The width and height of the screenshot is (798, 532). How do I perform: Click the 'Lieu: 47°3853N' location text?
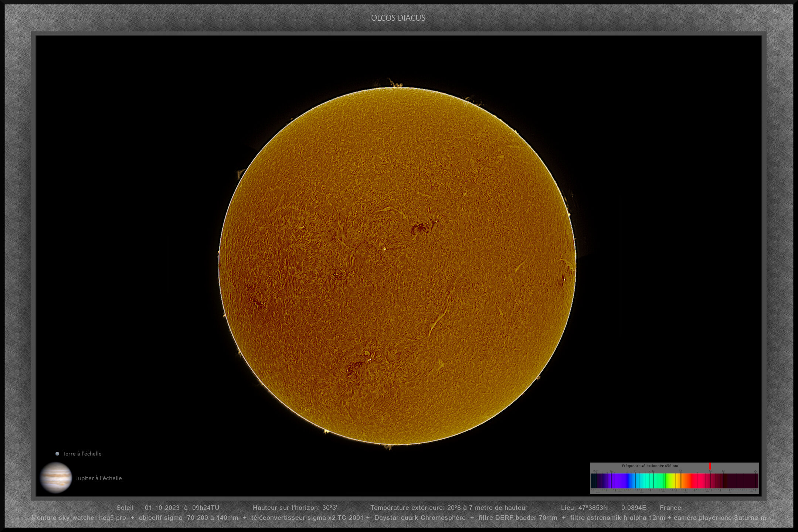pos(584,508)
